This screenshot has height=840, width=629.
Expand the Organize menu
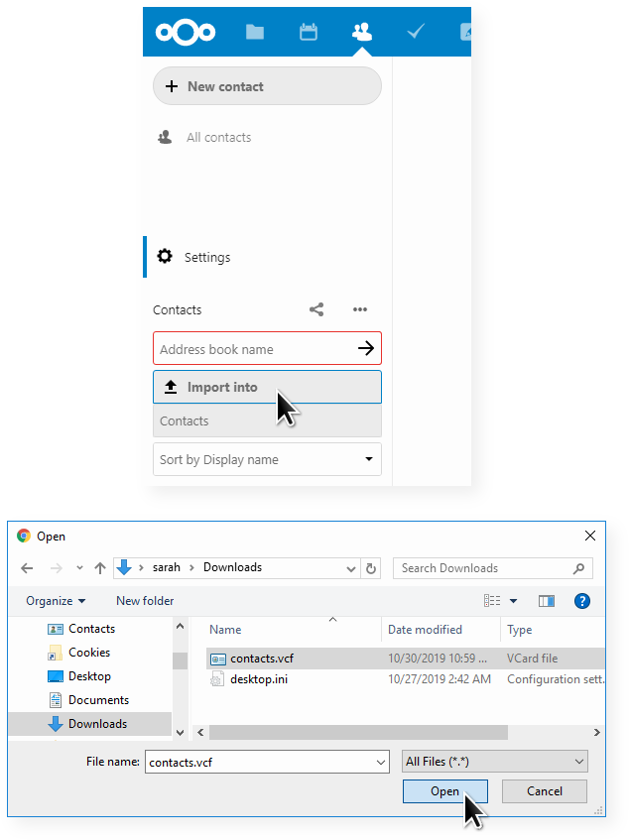point(56,600)
